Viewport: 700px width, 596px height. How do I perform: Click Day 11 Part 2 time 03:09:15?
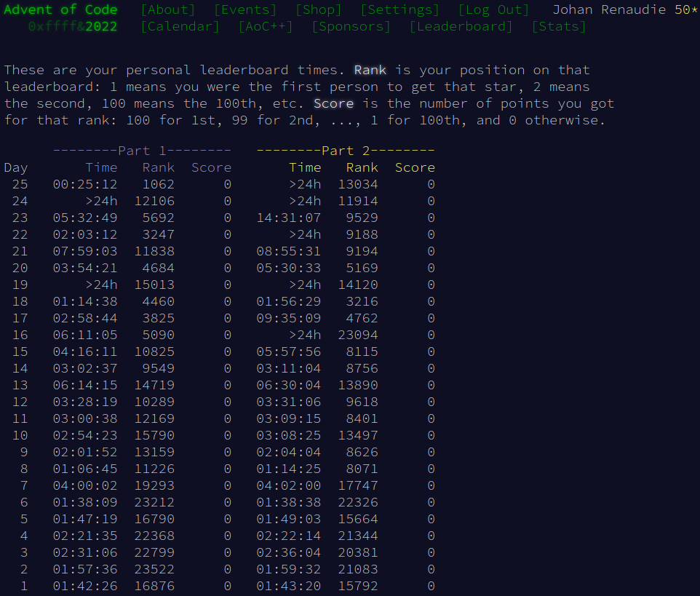point(289,418)
